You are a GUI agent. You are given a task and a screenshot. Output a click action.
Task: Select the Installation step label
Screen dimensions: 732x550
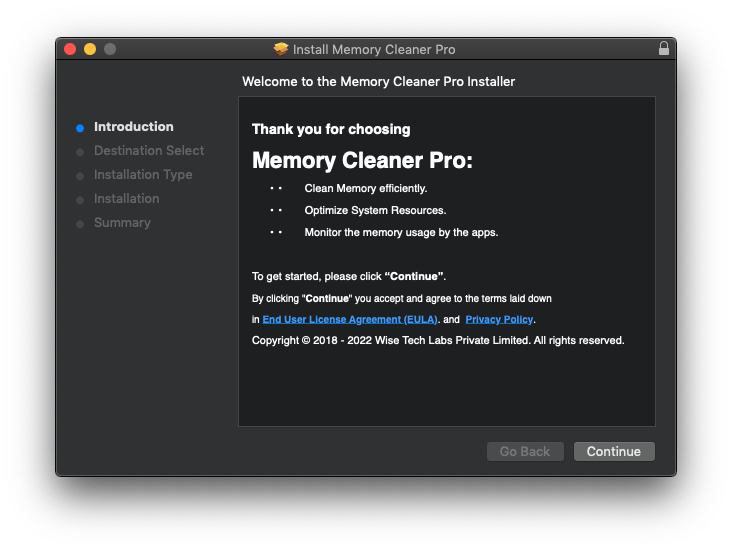pyautogui.click(x=127, y=198)
